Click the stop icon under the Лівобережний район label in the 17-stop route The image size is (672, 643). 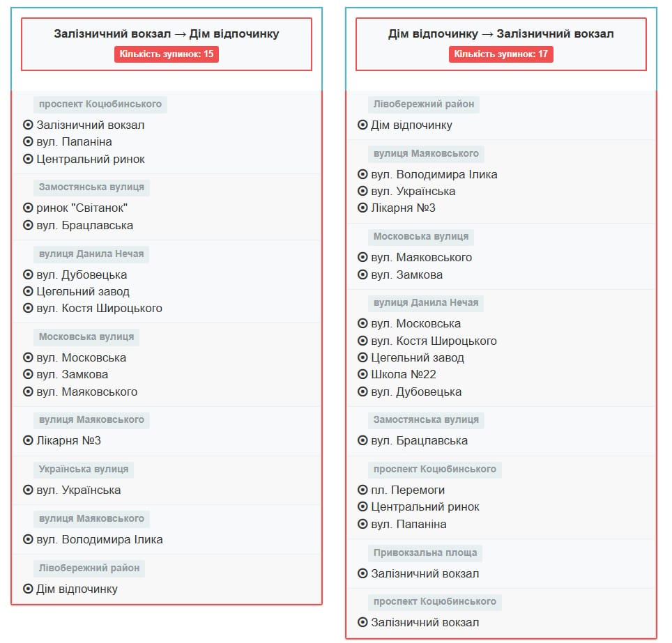pos(363,125)
